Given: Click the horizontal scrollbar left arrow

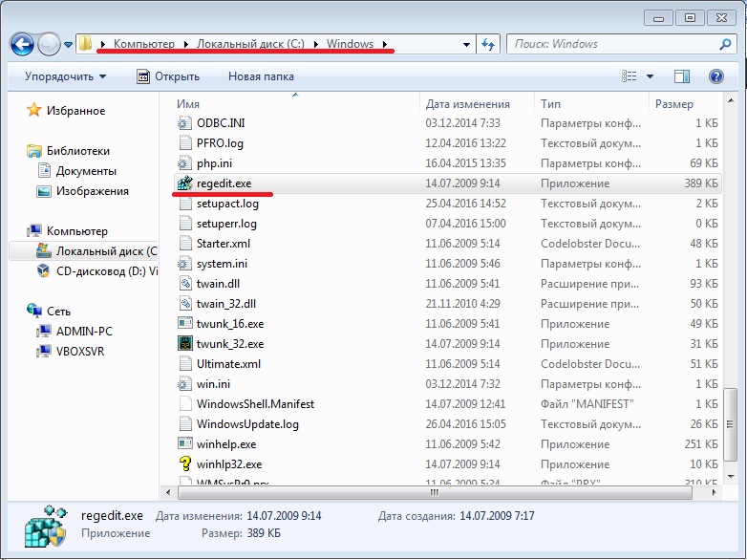Looking at the screenshot, I should pyautogui.click(x=168, y=492).
